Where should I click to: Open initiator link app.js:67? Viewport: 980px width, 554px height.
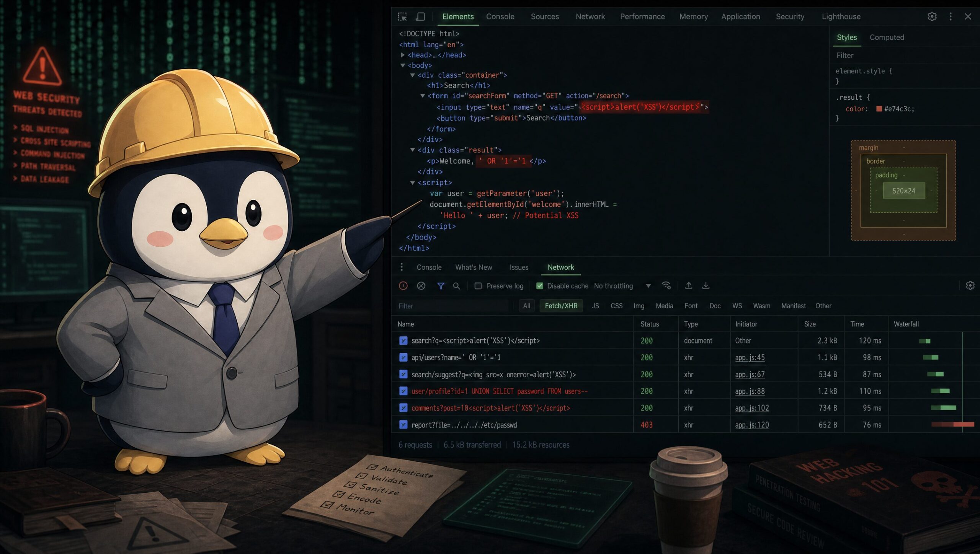point(750,374)
